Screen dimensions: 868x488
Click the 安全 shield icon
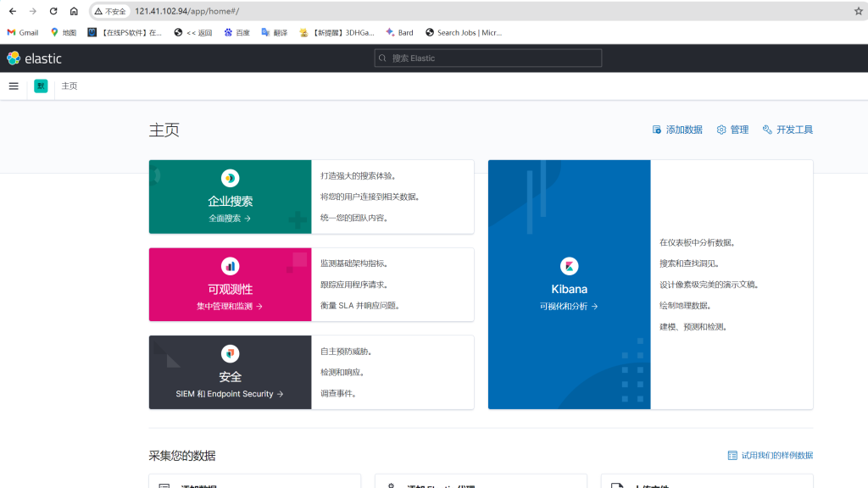pyautogui.click(x=231, y=353)
